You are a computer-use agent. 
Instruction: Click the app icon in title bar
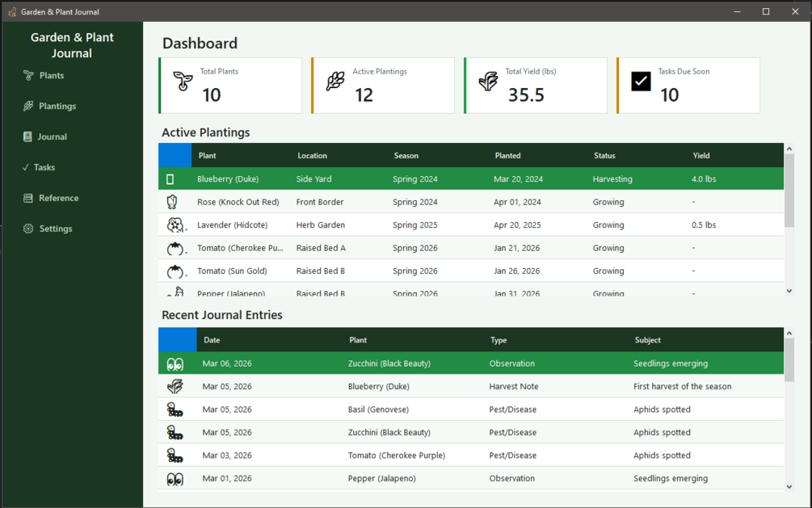click(12, 11)
